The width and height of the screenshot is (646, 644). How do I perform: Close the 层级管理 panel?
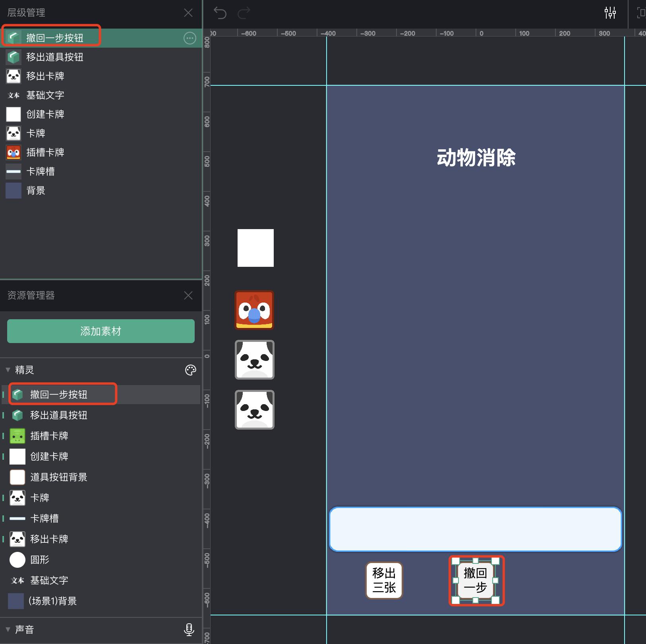189,13
